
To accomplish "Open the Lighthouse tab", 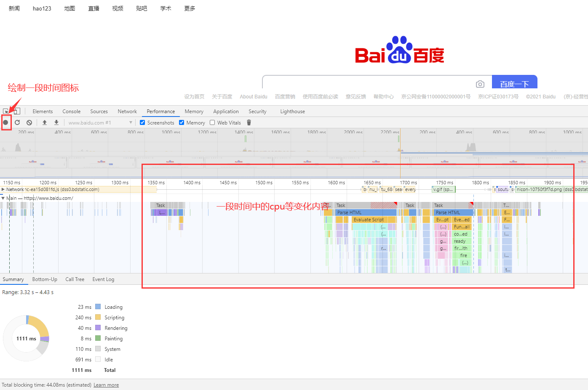I will [x=293, y=111].
